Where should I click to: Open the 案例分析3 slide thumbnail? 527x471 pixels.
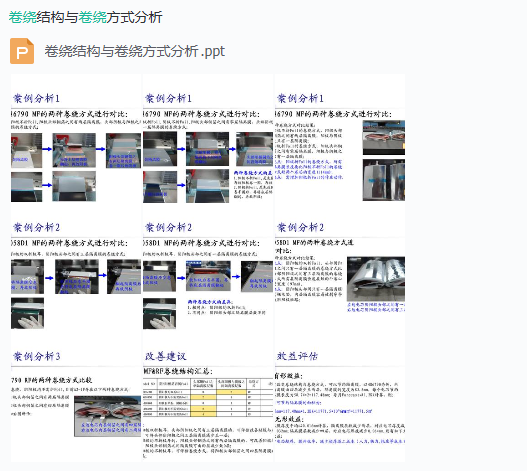pos(76,398)
